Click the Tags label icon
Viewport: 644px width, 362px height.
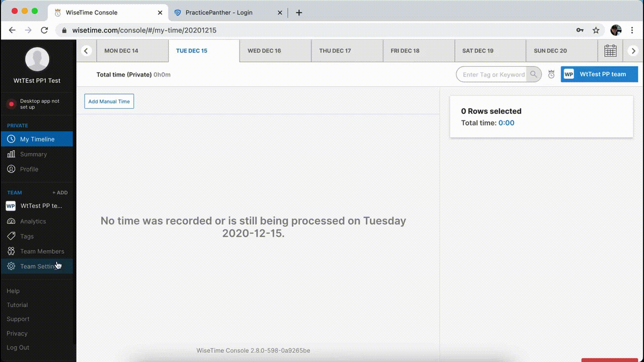click(x=11, y=236)
